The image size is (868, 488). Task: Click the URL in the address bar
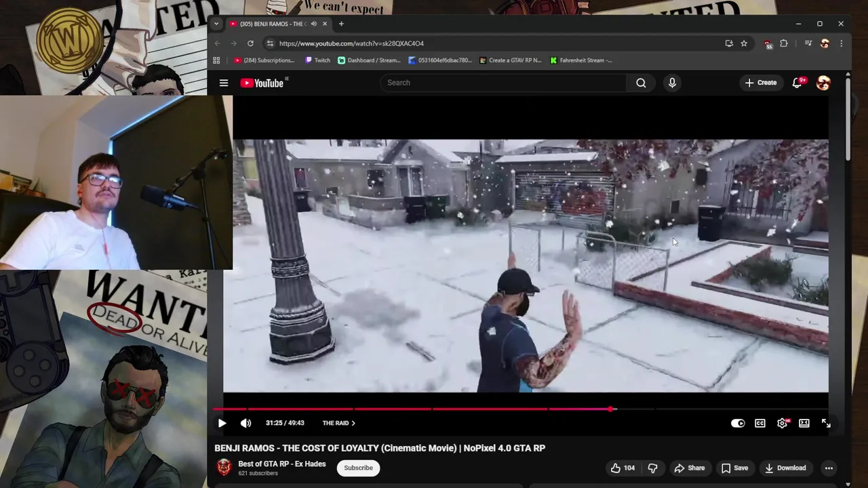pyautogui.click(x=351, y=43)
